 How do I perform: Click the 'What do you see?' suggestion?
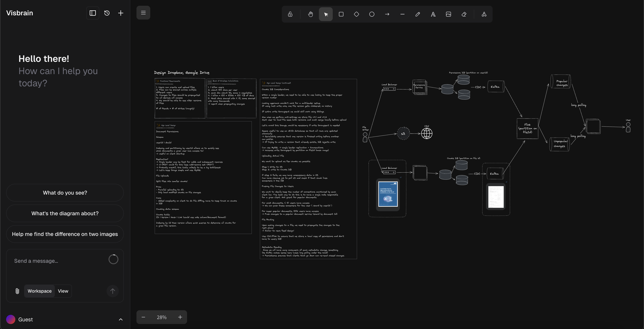[65, 193]
